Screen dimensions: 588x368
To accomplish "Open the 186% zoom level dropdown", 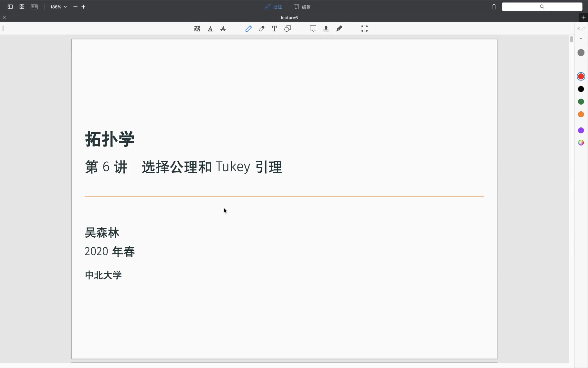I will (x=58, y=6).
